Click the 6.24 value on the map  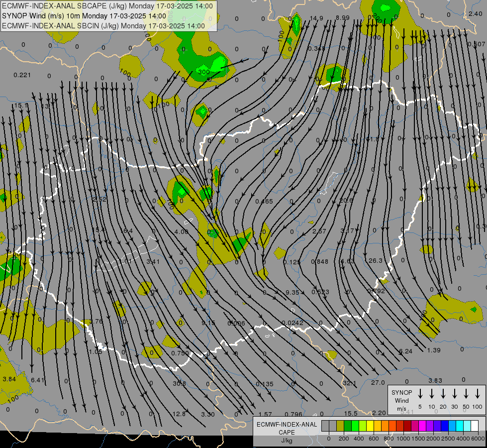[x=405, y=351]
